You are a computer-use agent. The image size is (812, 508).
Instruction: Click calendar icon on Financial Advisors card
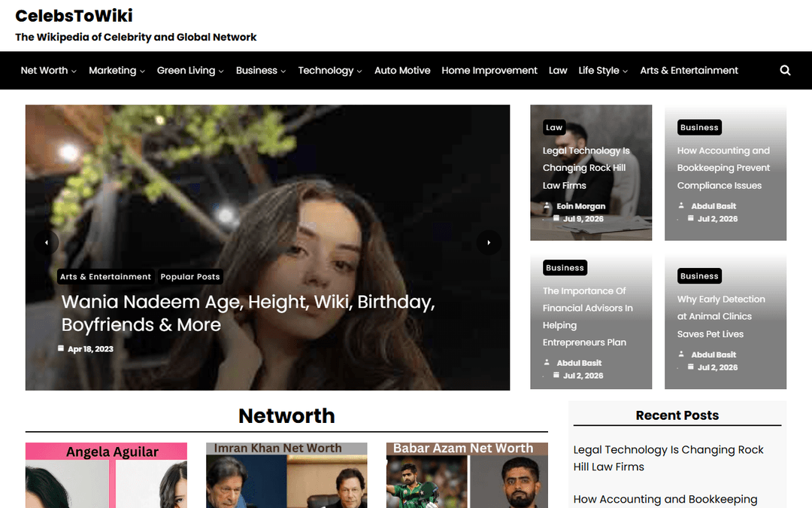(556, 375)
